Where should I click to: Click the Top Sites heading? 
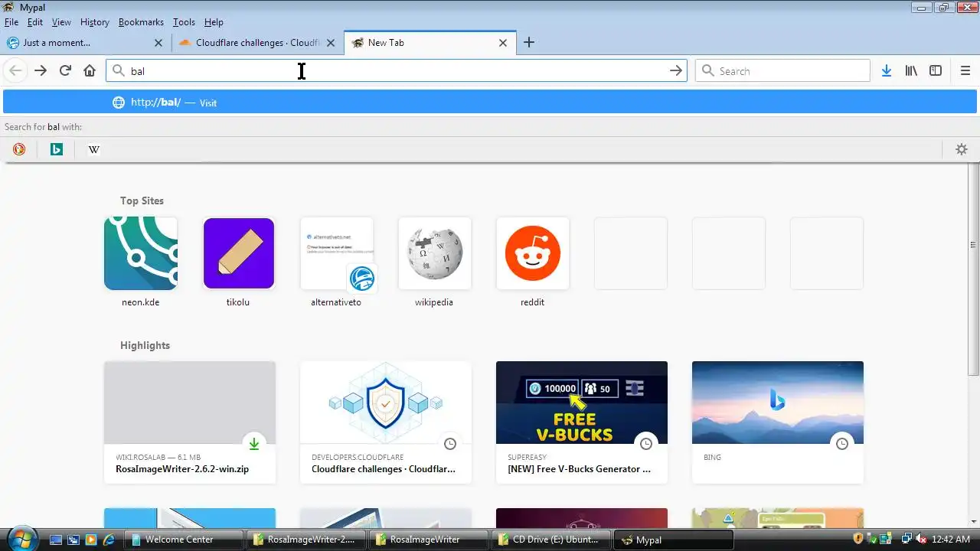[142, 201]
